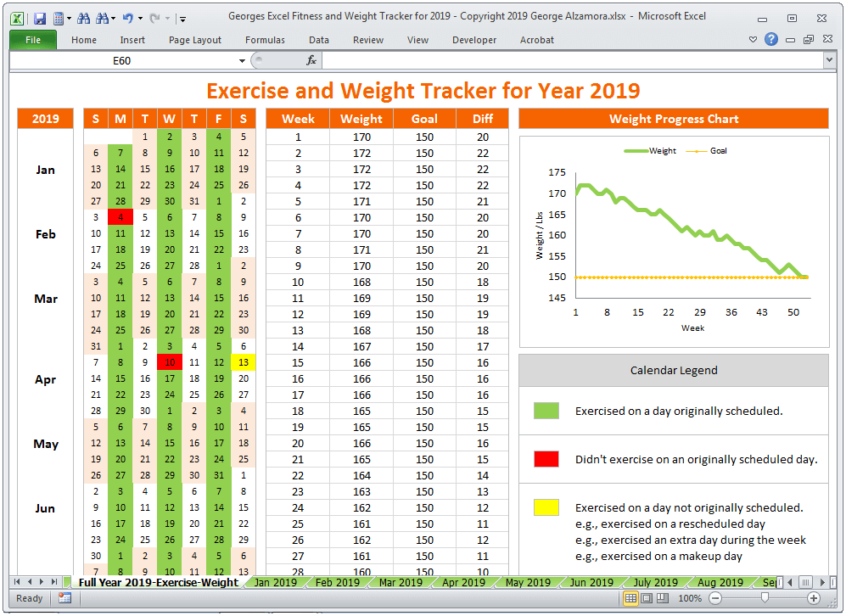The image size is (846, 616).
Task: Click the Save icon in Quick Access Toolbar
Action: (40, 18)
